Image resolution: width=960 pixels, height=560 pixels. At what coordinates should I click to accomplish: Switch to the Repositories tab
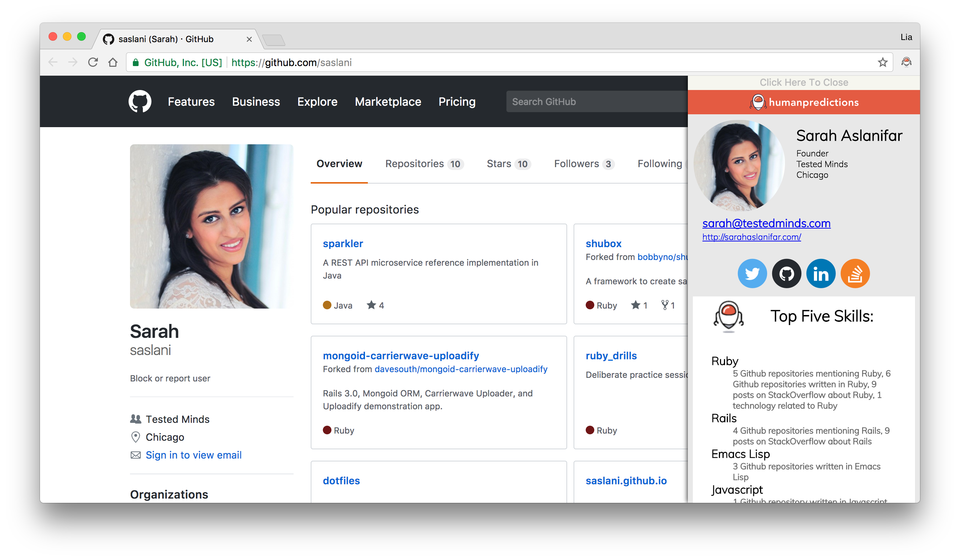tap(424, 164)
